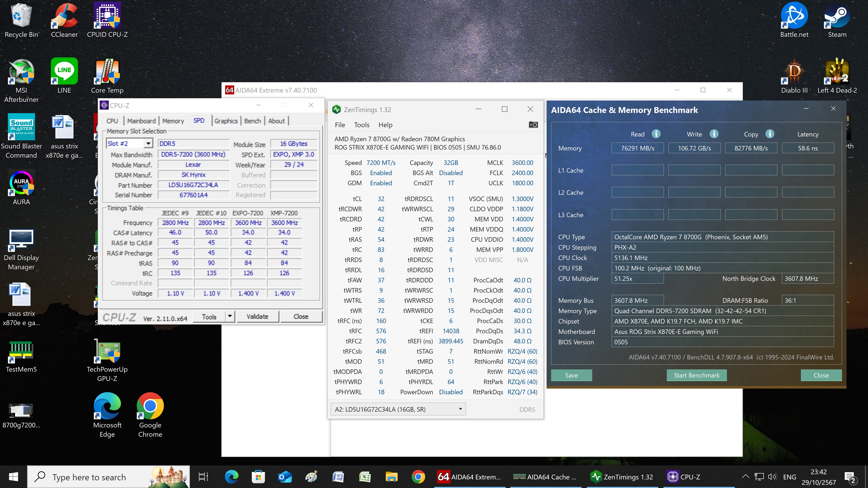
Task: Expand the Slot #2 memory slot dropdown
Action: pos(148,144)
